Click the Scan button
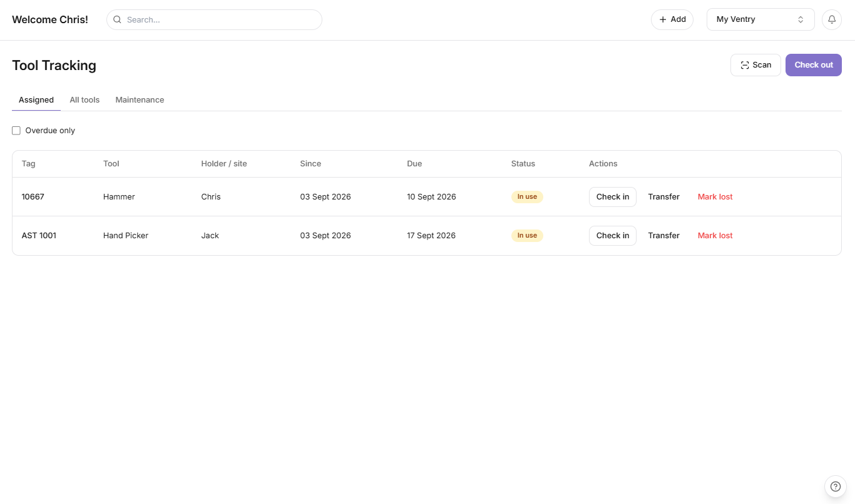 point(755,65)
